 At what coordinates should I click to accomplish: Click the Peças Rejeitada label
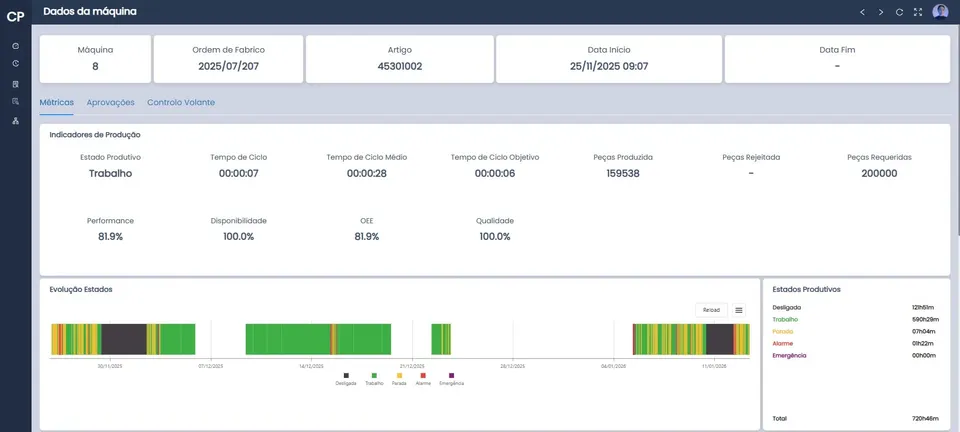751,157
